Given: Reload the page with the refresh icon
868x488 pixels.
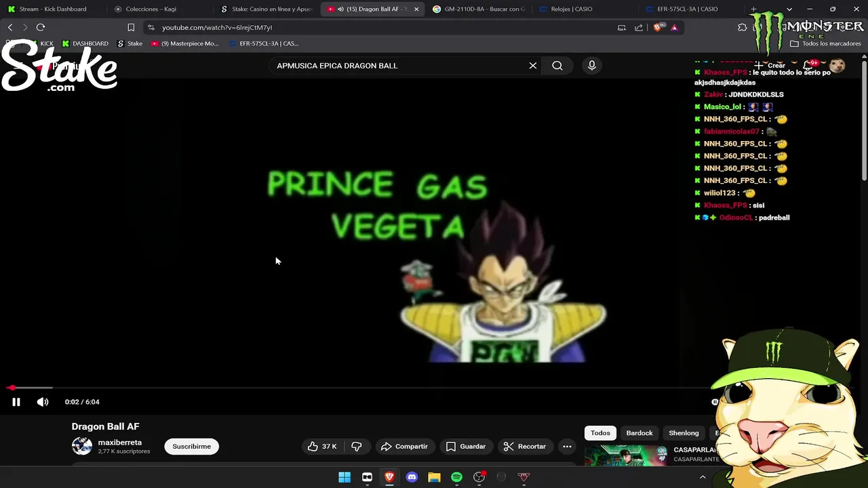Looking at the screenshot, I should click(x=41, y=27).
